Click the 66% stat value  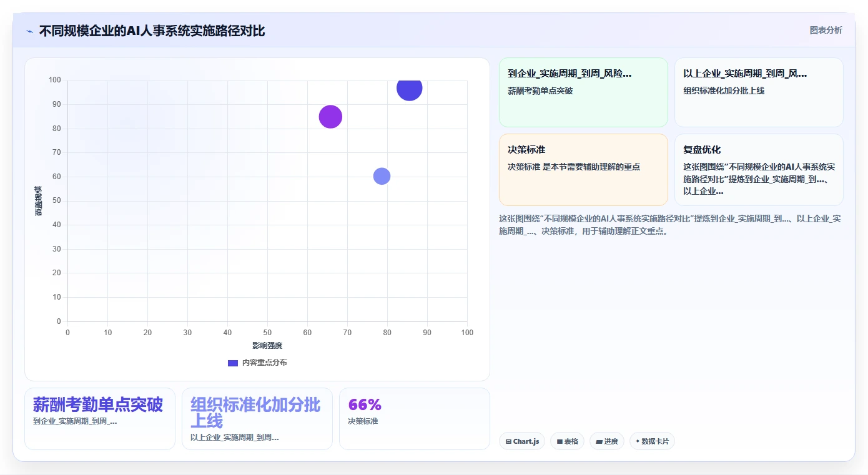pyautogui.click(x=365, y=404)
